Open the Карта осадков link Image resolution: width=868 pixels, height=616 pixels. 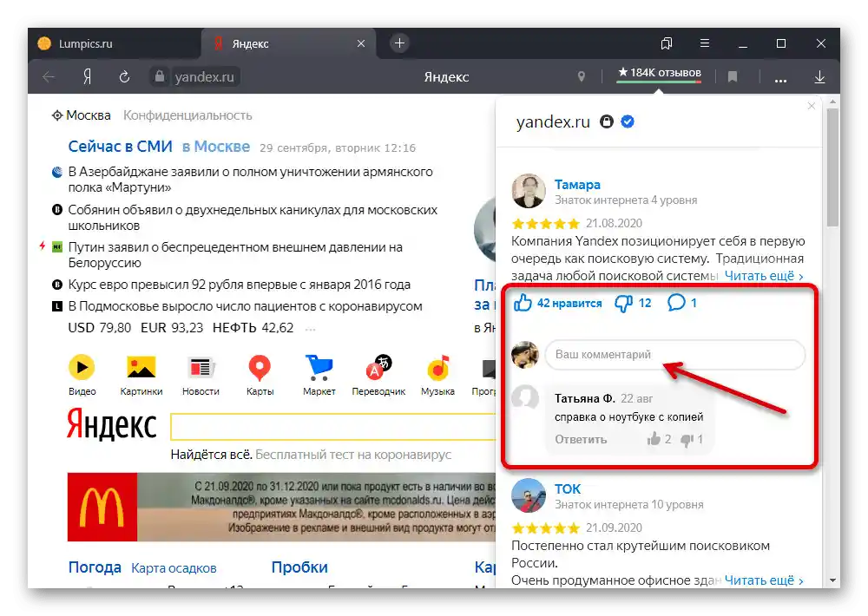(174, 568)
